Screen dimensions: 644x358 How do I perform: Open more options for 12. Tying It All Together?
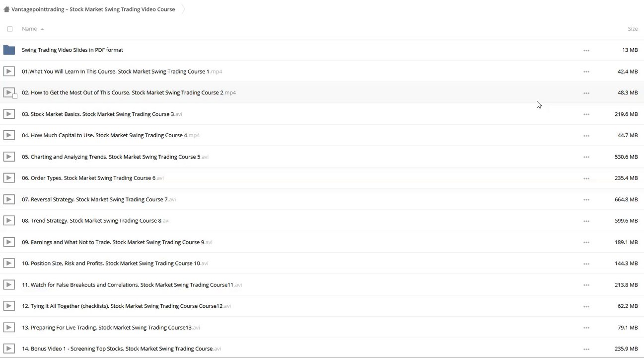point(586,307)
